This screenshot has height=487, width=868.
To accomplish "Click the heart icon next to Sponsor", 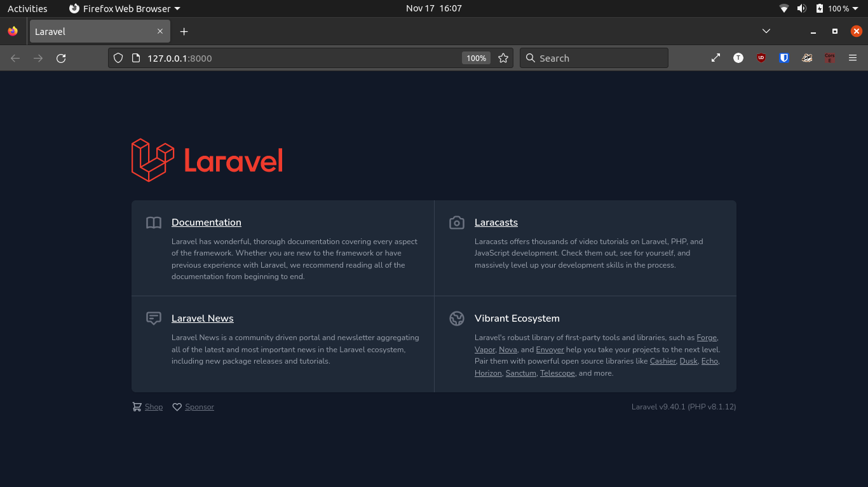I will pyautogui.click(x=177, y=407).
